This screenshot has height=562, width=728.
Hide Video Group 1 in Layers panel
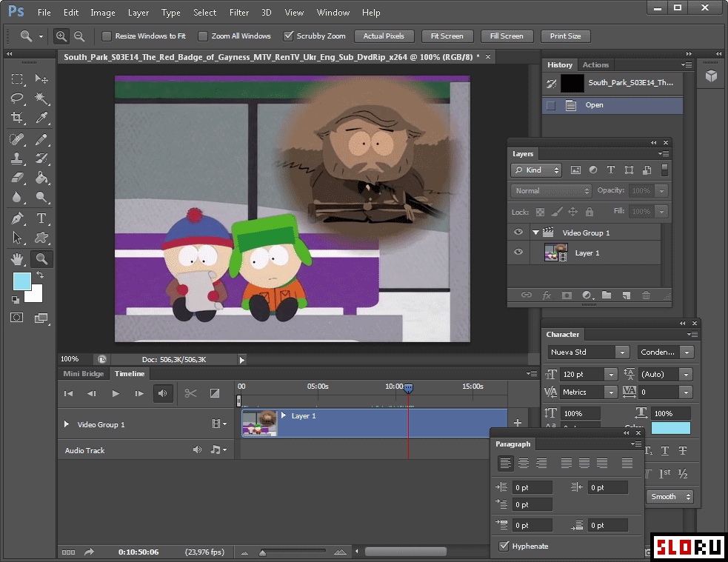tap(518, 232)
